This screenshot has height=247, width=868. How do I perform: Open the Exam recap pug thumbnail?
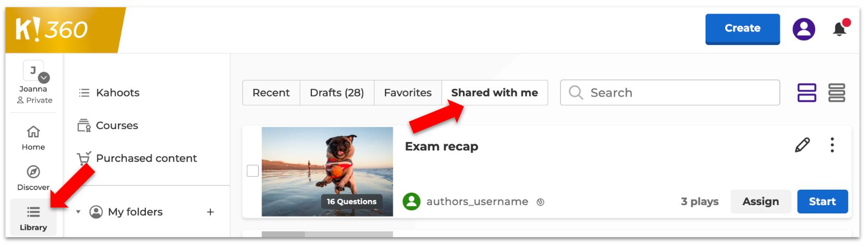pos(327,172)
